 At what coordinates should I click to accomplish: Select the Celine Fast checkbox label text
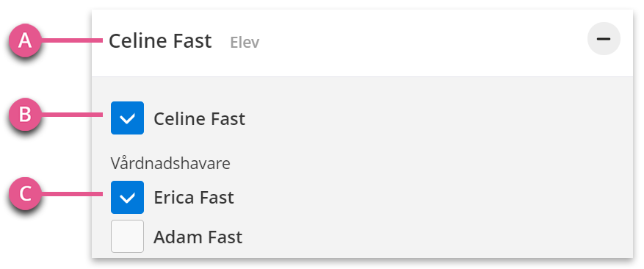pos(199,119)
